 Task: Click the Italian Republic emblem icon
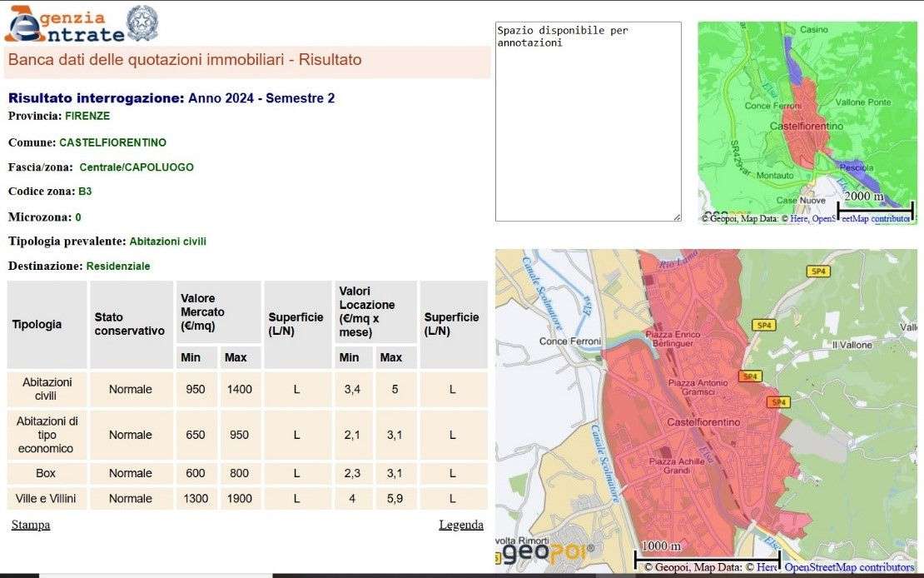click(x=142, y=22)
